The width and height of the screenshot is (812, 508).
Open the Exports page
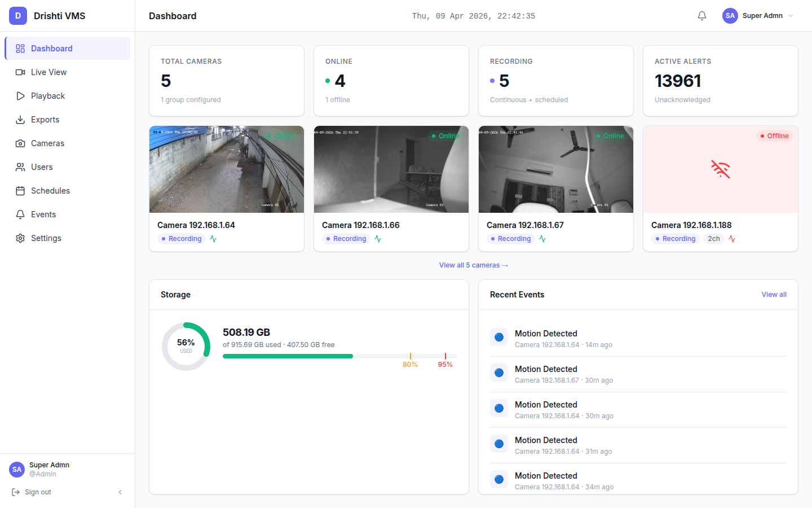[x=45, y=119]
